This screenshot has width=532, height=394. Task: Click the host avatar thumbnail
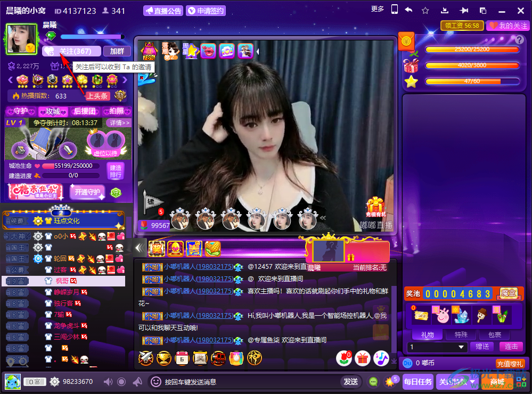[21, 39]
